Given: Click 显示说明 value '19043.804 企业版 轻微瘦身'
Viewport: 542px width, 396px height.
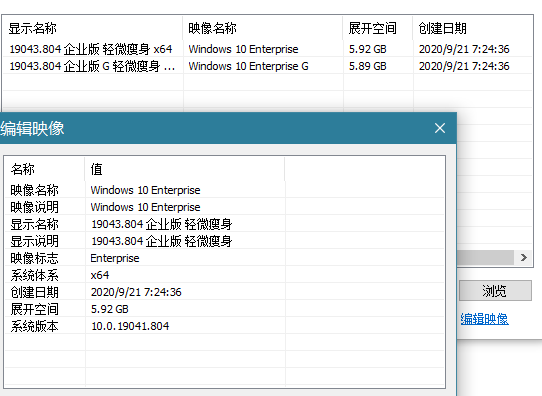Looking at the screenshot, I should (161, 241).
